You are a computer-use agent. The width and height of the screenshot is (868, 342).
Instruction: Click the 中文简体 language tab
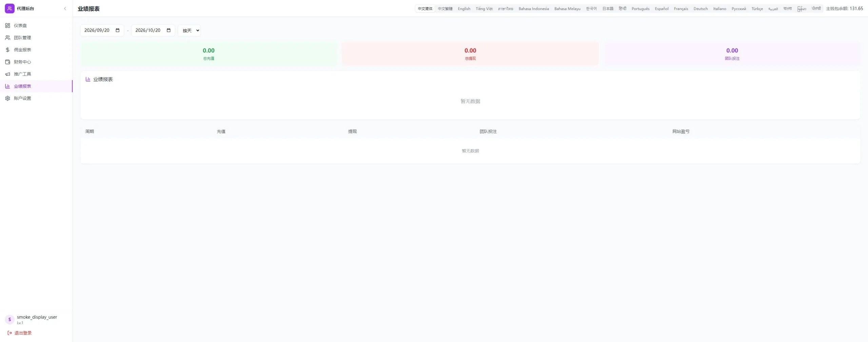click(x=425, y=8)
